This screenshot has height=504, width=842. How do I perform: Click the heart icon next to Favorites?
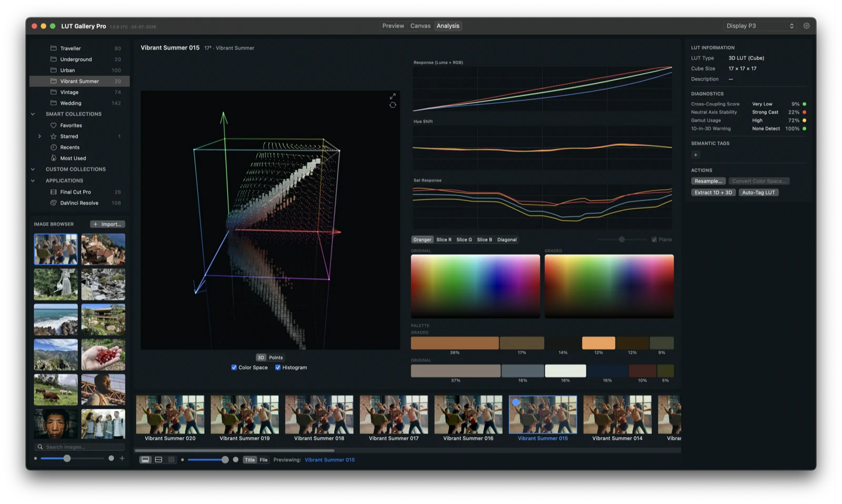coord(53,125)
